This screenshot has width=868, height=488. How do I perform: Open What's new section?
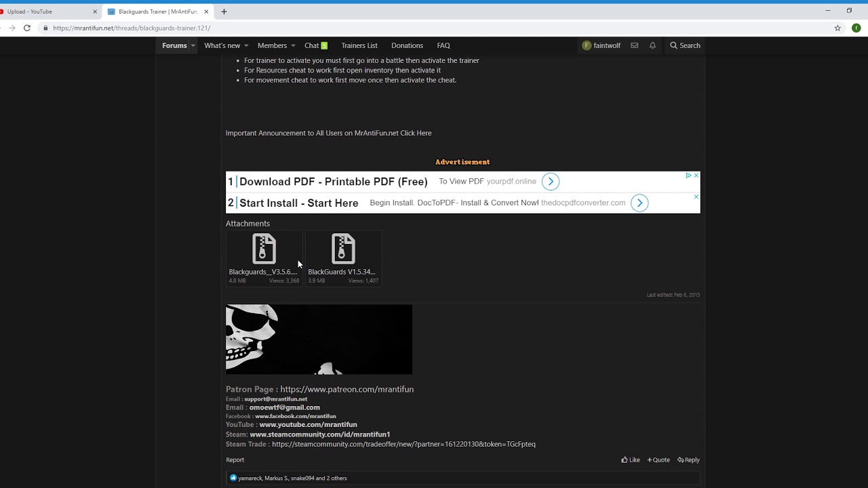point(222,45)
